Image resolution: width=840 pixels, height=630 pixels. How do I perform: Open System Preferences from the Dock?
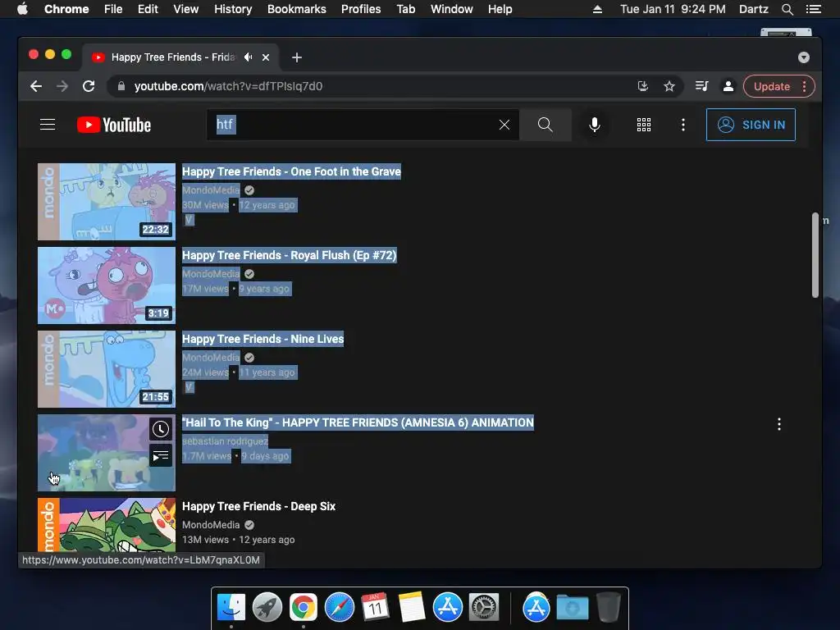[x=484, y=608]
